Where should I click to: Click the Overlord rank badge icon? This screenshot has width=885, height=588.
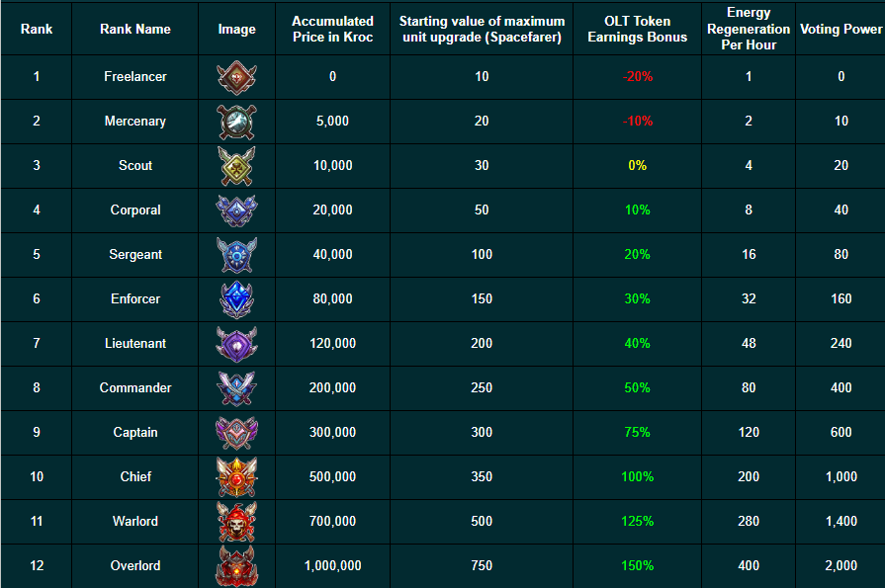pyautogui.click(x=236, y=566)
